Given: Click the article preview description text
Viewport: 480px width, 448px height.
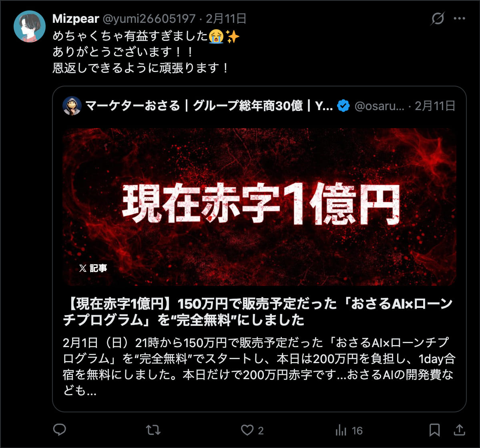Looking at the screenshot, I should [x=259, y=366].
